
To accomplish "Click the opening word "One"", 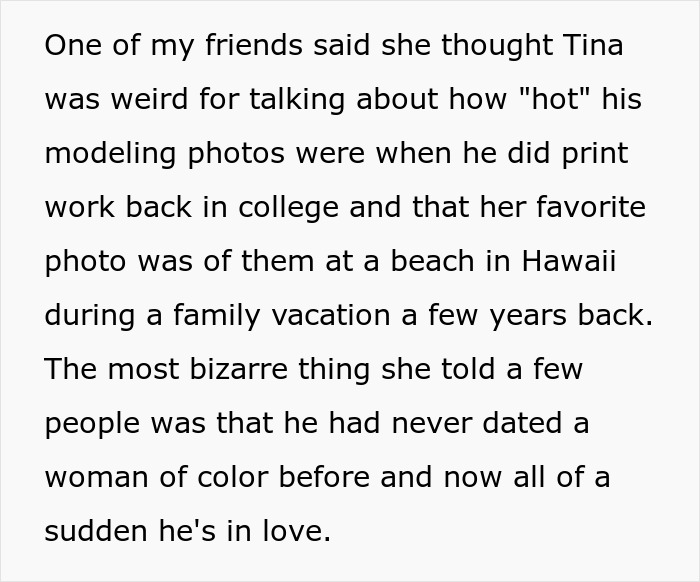I will point(72,47).
